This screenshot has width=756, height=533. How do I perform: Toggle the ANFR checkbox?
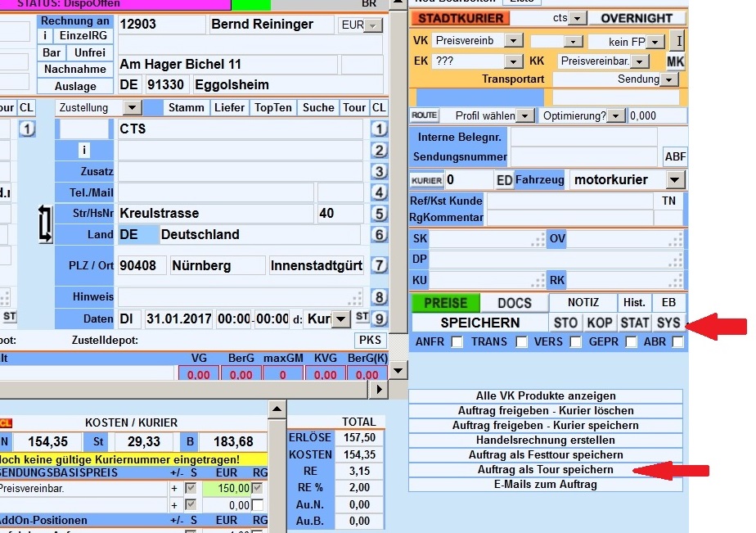[x=457, y=342]
